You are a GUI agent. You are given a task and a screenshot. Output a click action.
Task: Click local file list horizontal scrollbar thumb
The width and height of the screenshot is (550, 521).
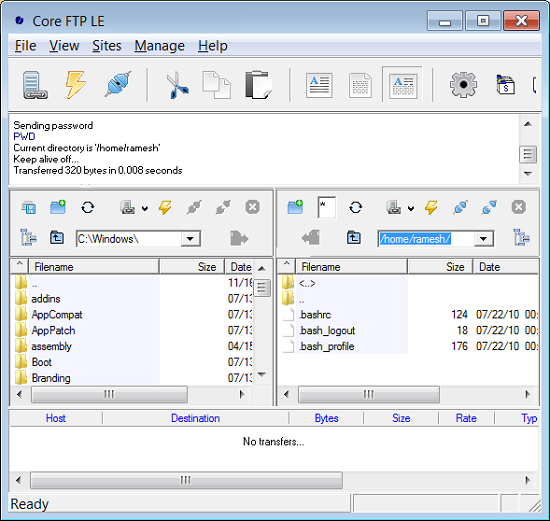(x=109, y=394)
